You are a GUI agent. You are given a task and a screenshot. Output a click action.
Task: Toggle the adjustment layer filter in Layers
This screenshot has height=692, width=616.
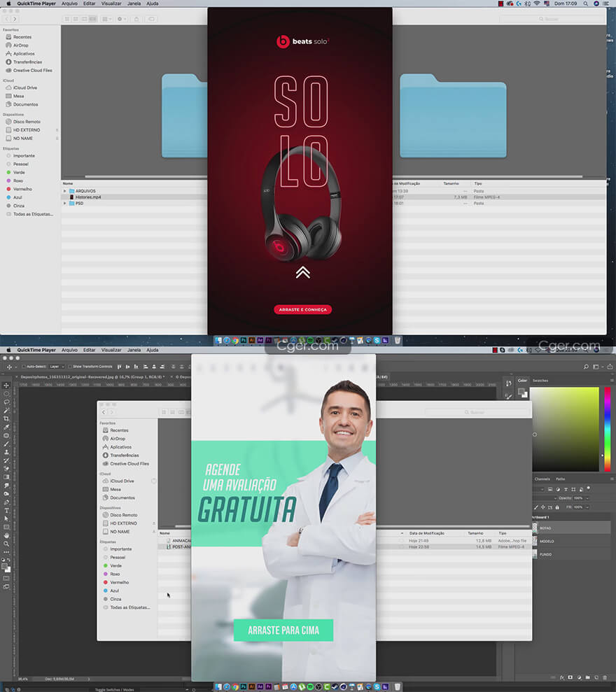(558, 489)
